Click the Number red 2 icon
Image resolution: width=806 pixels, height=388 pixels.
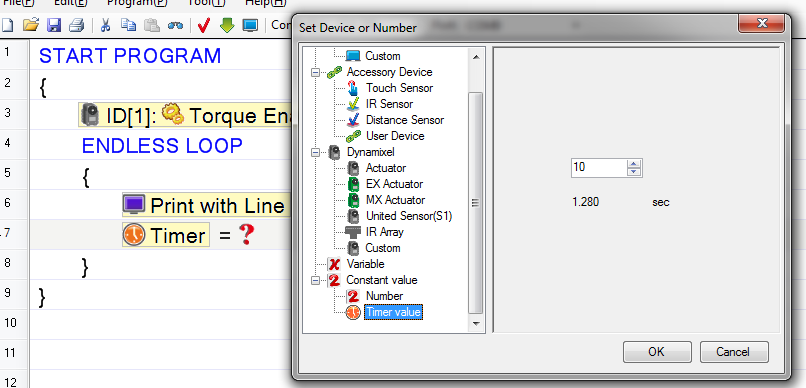point(353,296)
